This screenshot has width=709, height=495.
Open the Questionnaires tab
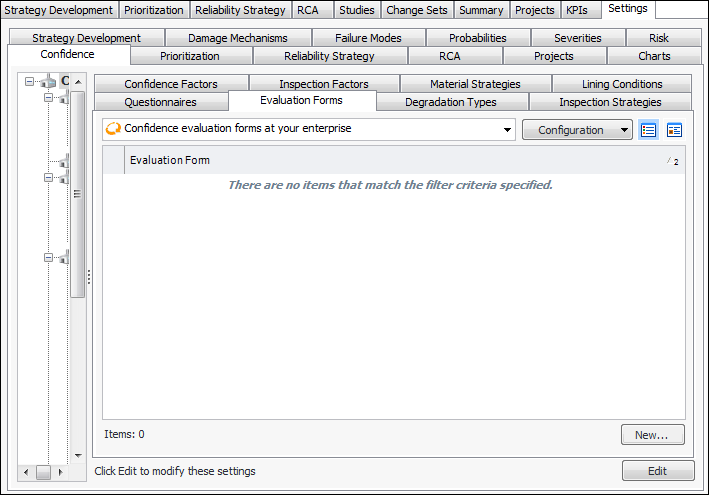[161, 102]
